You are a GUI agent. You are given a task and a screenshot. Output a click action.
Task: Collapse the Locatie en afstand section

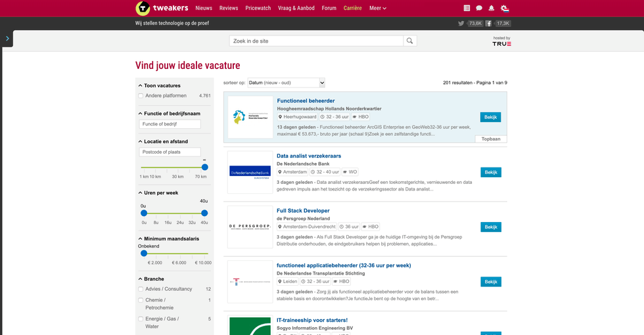coord(163,141)
